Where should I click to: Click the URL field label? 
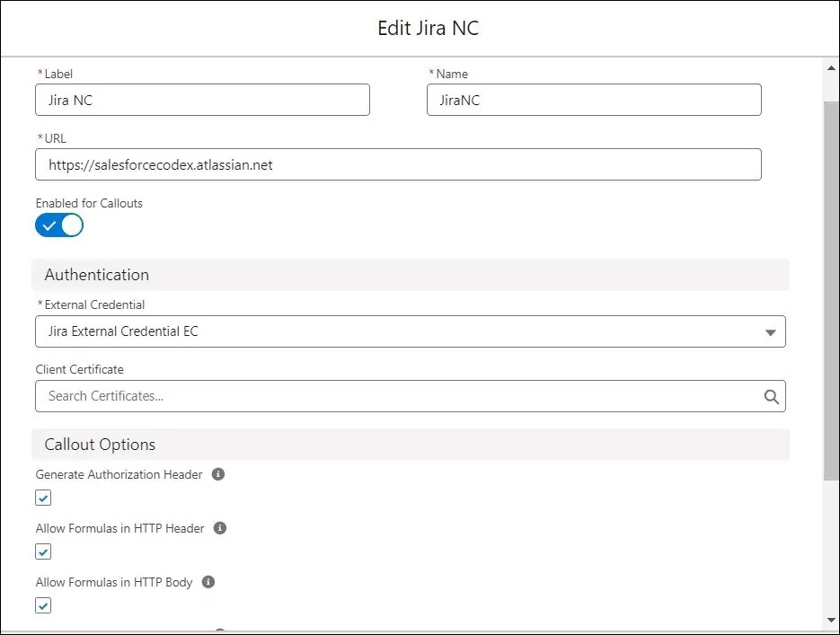pos(55,138)
